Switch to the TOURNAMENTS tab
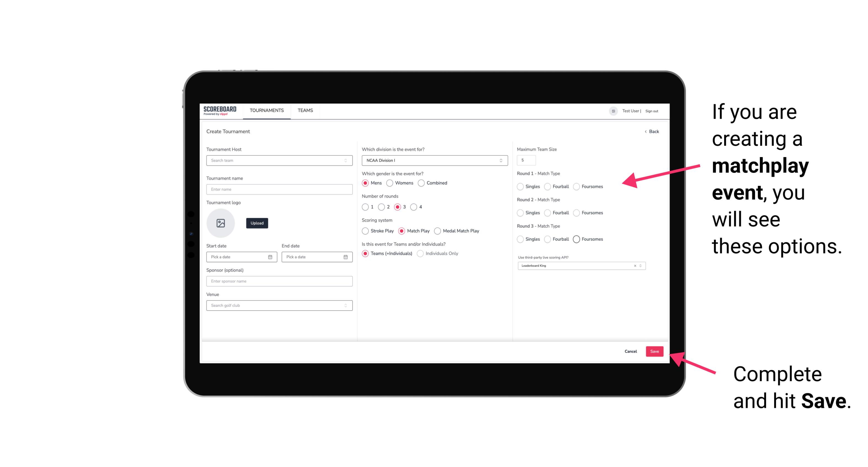868x467 pixels. pos(267,110)
